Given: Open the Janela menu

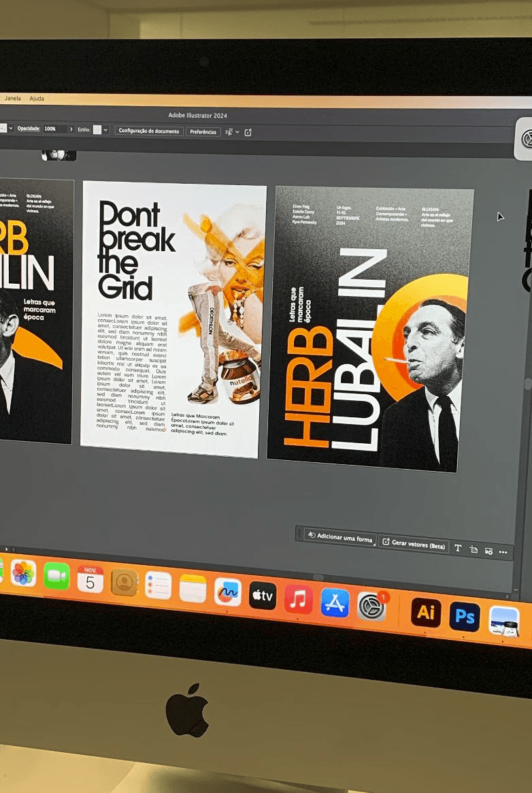Looking at the screenshot, I should (x=13, y=98).
